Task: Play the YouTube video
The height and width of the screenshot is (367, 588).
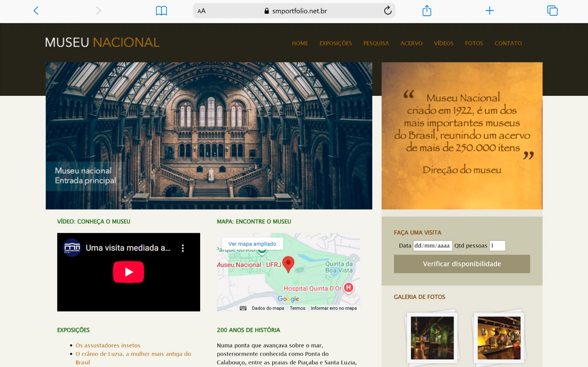Action: point(129,272)
